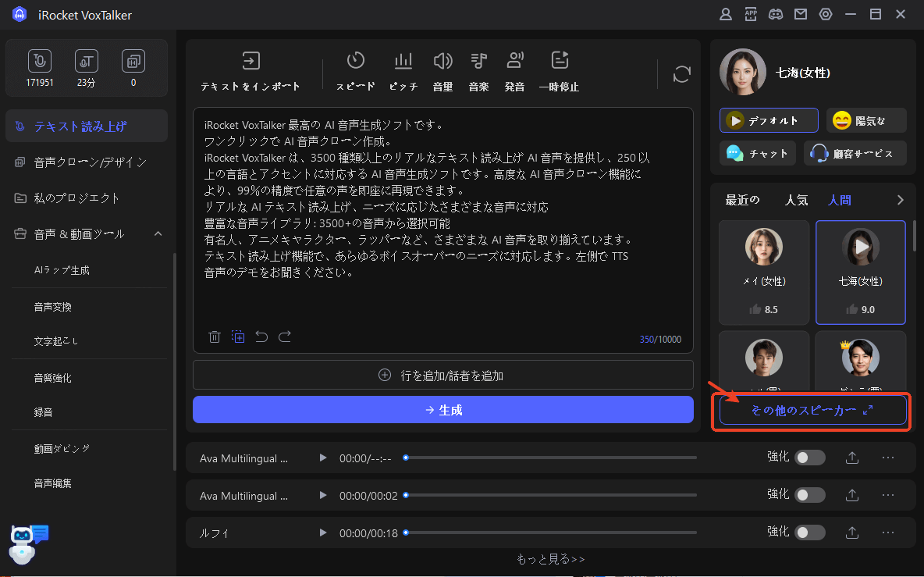Click the ルフィ track progress slider
Image resolution: width=924 pixels, height=577 pixels.
point(551,532)
